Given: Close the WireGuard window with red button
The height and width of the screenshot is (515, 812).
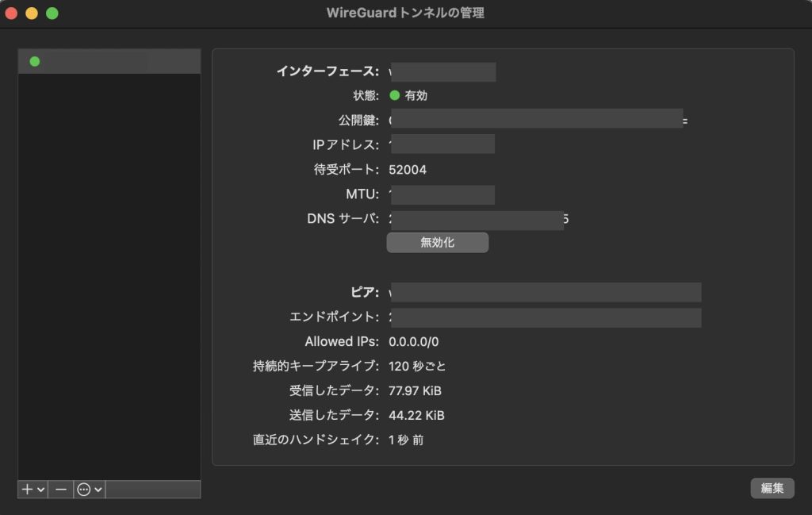Looking at the screenshot, I should 11,13.
